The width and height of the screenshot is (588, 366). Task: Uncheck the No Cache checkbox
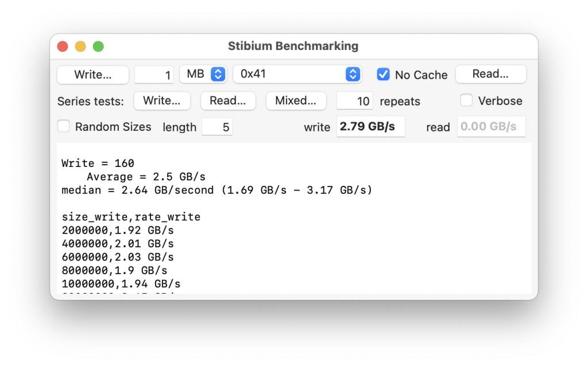[383, 75]
